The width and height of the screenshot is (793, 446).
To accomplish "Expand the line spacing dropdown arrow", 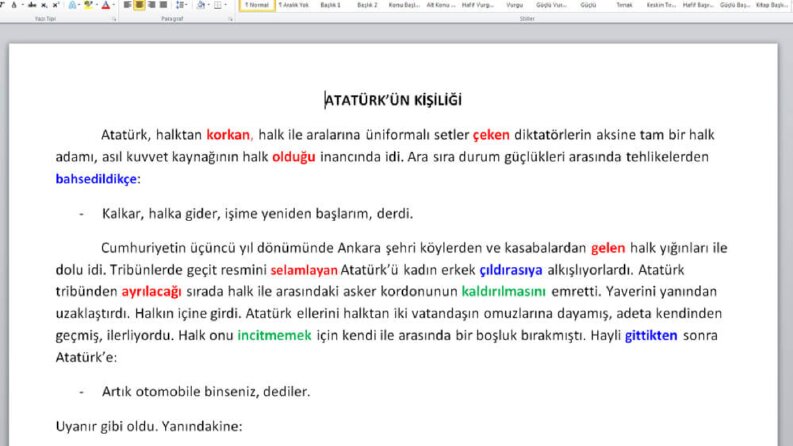I will (x=187, y=5).
